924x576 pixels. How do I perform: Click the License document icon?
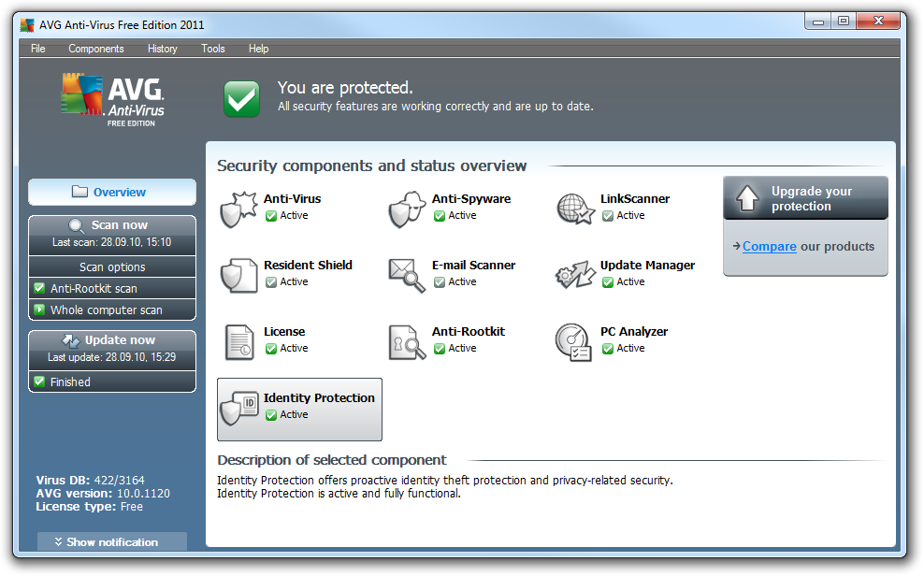pos(238,341)
